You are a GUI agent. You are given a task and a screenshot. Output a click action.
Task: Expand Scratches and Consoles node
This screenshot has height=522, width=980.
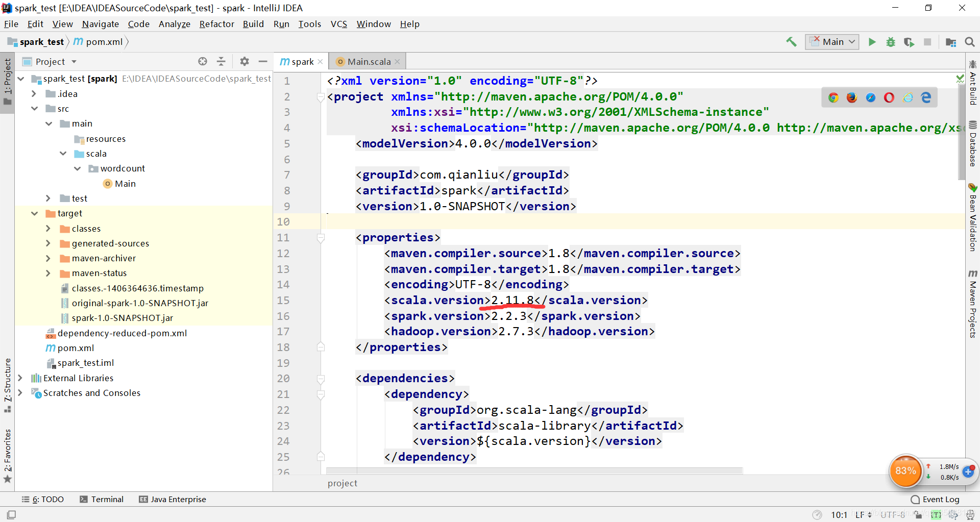tap(20, 392)
